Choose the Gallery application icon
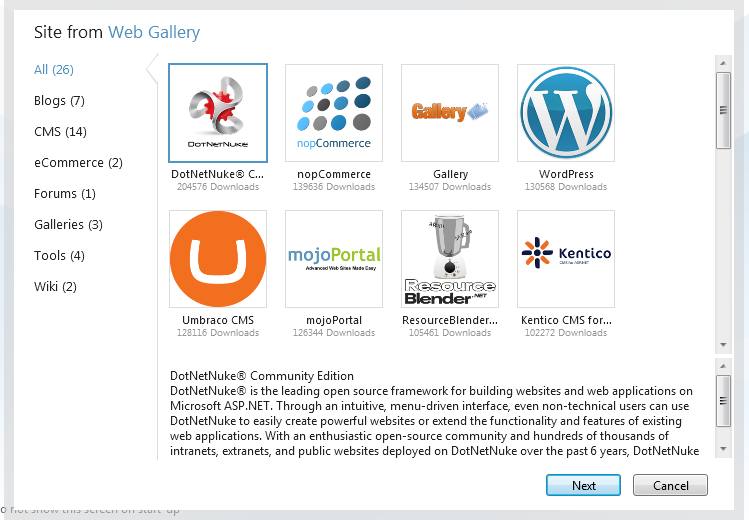This screenshot has height=520, width=749. tap(450, 113)
